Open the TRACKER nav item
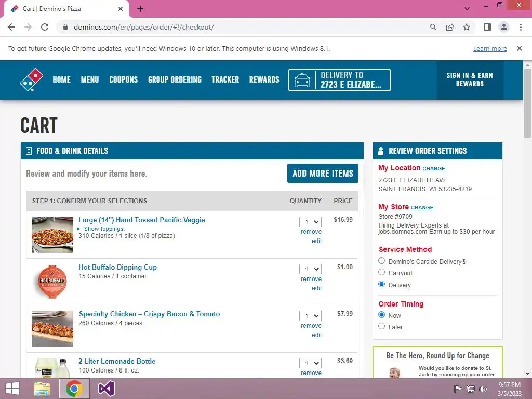The height and width of the screenshot is (399, 532). [225, 79]
